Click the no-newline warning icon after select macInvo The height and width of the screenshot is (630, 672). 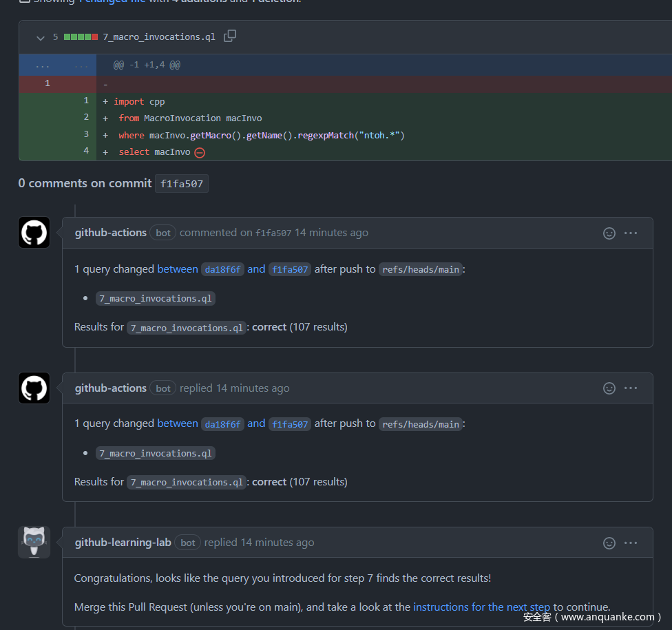point(200,152)
